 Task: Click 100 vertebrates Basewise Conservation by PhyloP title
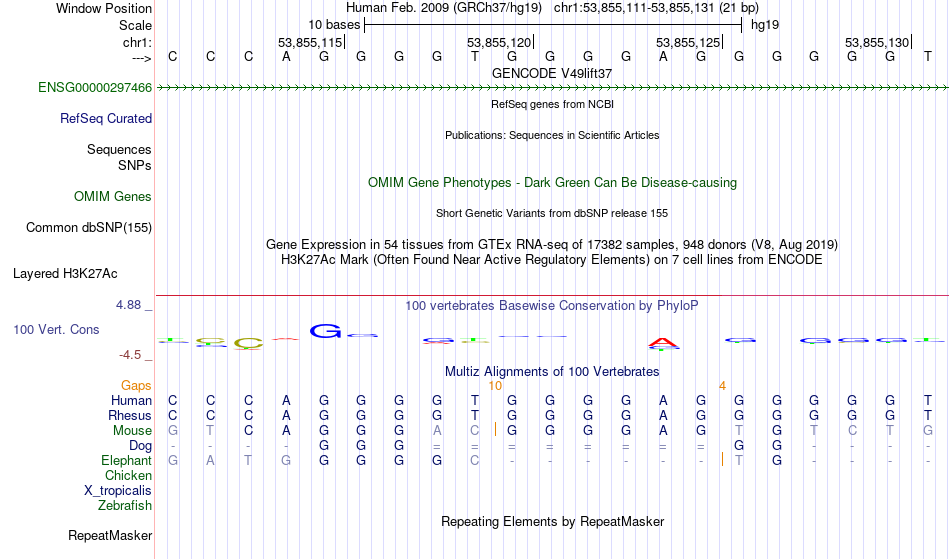(x=552, y=306)
